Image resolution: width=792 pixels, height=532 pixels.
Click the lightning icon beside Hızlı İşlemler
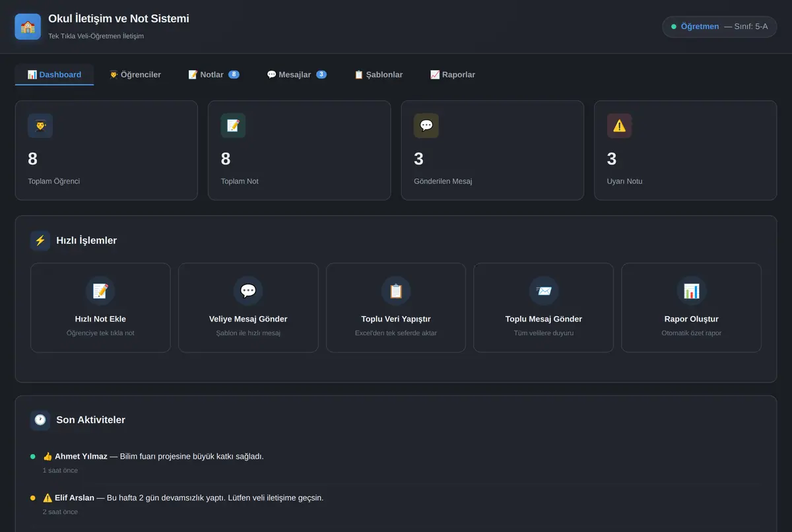pyautogui.click(x=40, y=240)
